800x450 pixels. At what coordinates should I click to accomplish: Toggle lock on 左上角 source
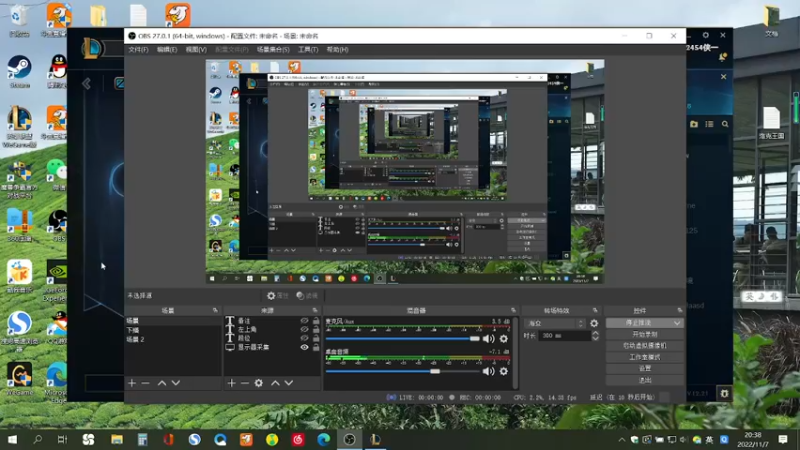point(316,330)
